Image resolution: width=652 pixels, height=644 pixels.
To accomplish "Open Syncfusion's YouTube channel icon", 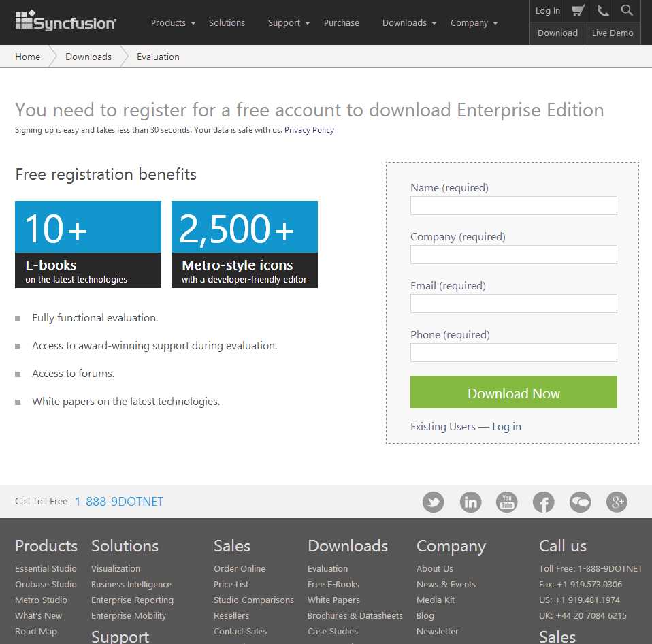I will tap(506, 502).
